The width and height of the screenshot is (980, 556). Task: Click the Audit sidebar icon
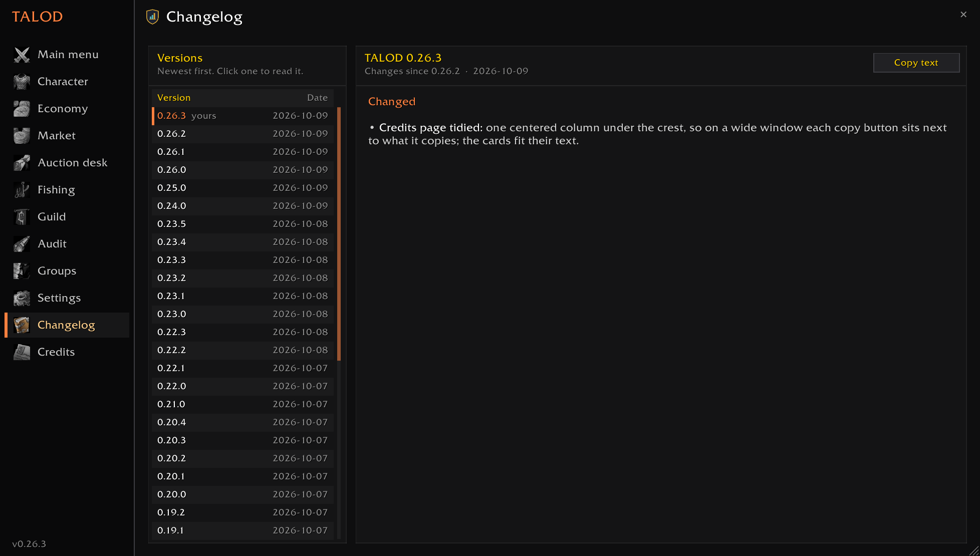[x=22, y=244]
